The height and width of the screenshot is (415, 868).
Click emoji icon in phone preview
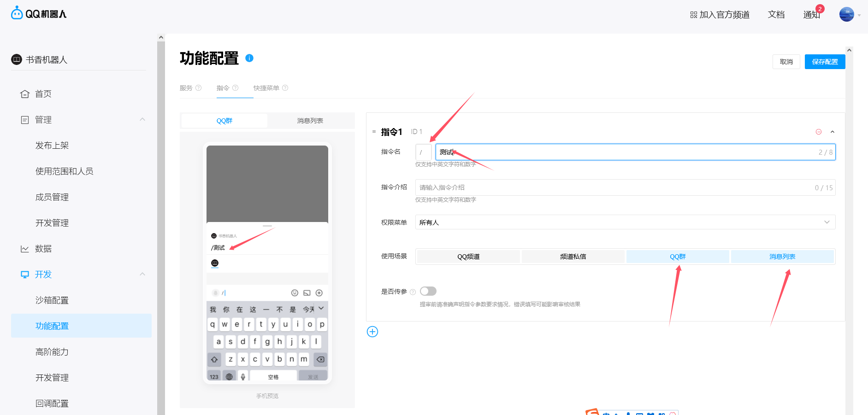pos(295,293)
